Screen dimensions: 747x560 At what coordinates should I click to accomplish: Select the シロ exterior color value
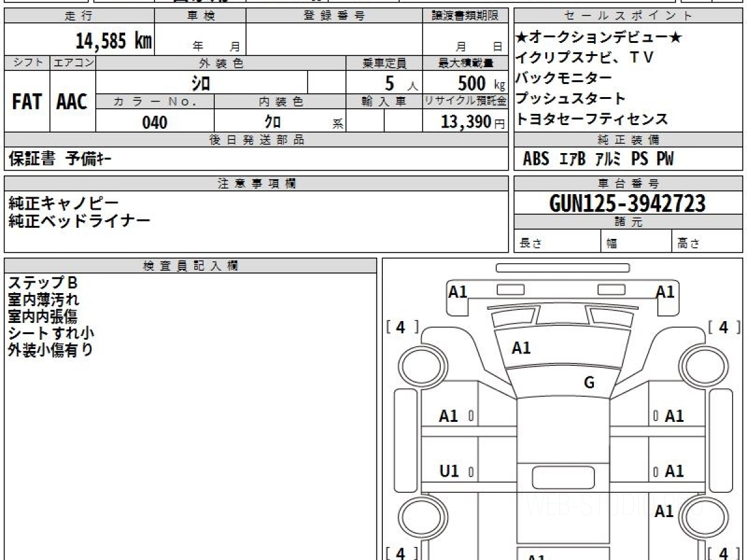(201, 82)
